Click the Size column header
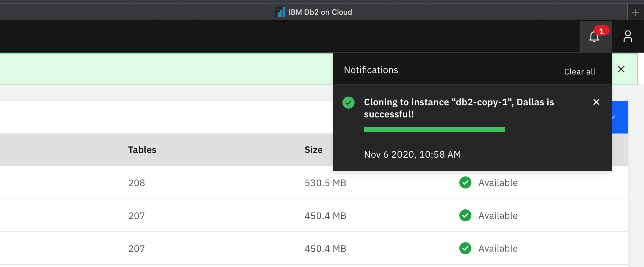Screen dimensions: 644x267 pyautogui.click(x=313, y=150)
